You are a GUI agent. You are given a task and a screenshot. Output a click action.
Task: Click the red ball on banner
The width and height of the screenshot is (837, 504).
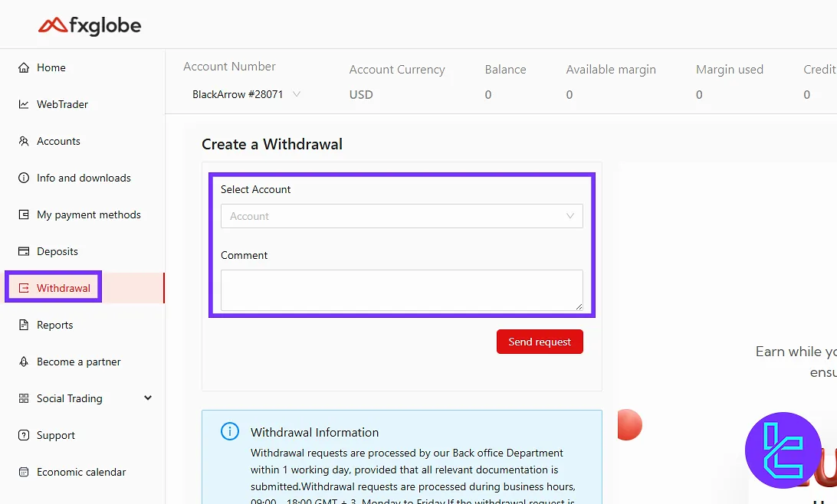pos(629,424)
